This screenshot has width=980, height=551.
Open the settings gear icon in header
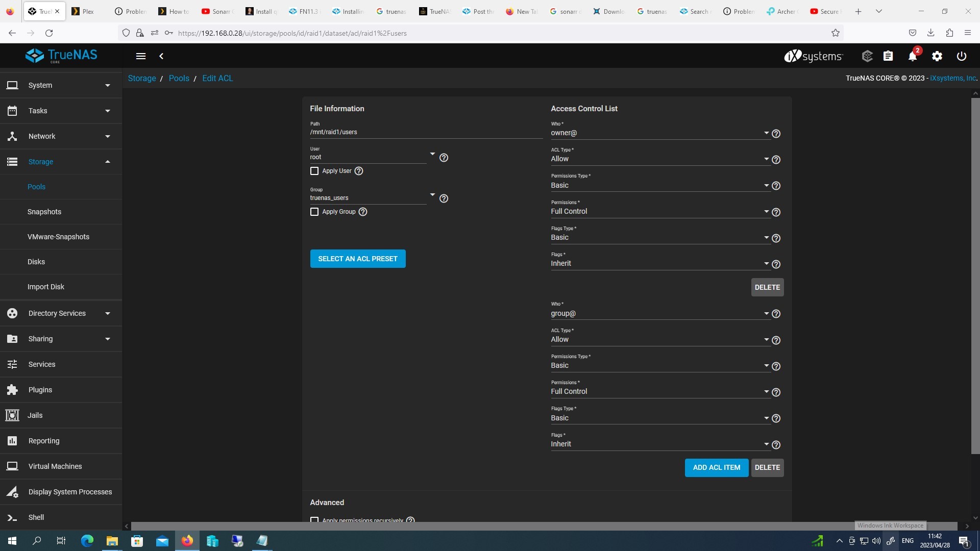[x=937, y=56]
